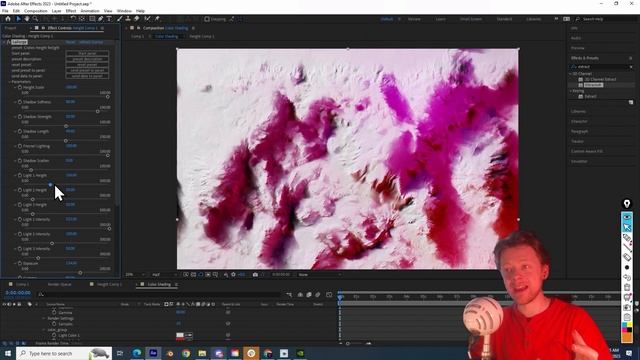This screenshot has width=640, height=360.
Task: Collapse the Keying effects category
Action: (571, 91)
